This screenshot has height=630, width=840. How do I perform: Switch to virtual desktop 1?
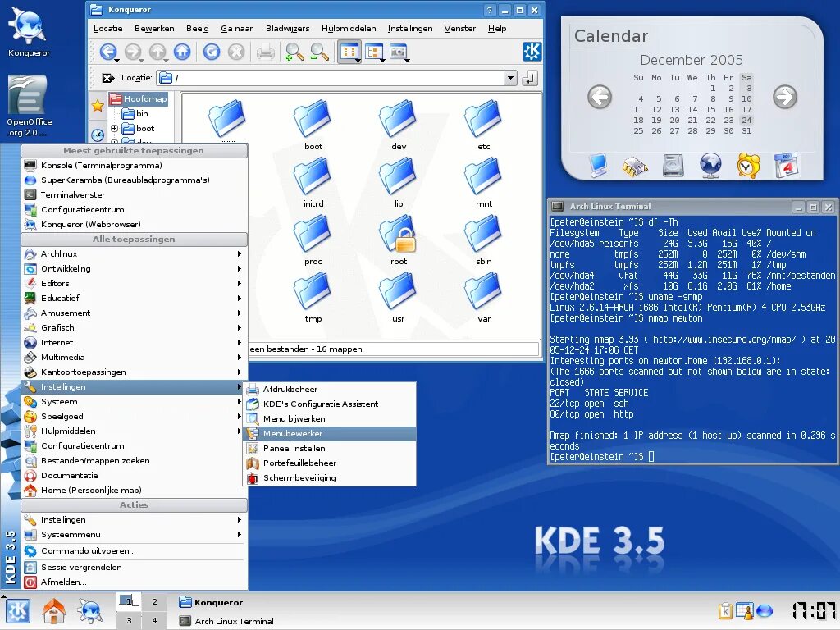click(x=129, y=601)
